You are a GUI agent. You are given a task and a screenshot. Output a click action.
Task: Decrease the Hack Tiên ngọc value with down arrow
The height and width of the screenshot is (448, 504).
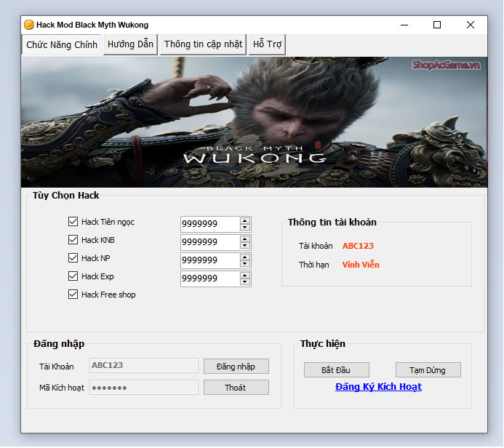(x=245, y=227)
